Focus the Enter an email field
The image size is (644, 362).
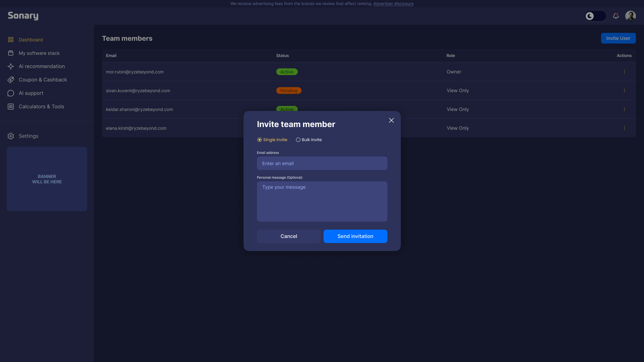322,163
